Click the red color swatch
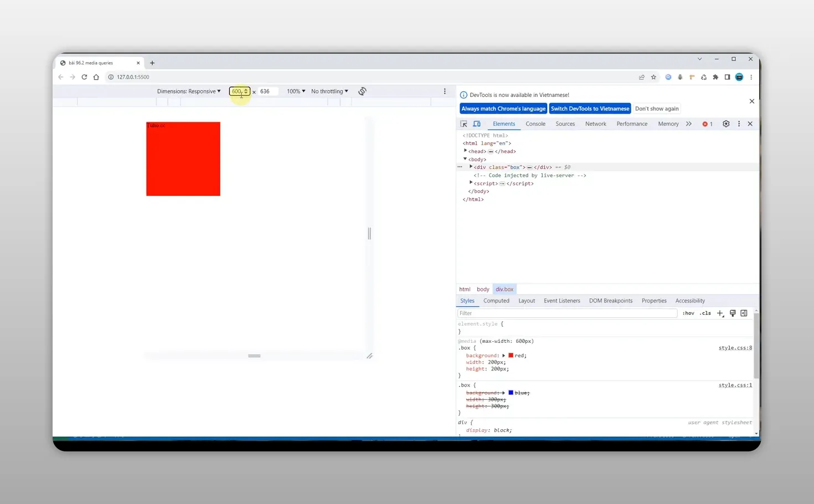This screenshot has height=504, width=814. click(511, 356)
